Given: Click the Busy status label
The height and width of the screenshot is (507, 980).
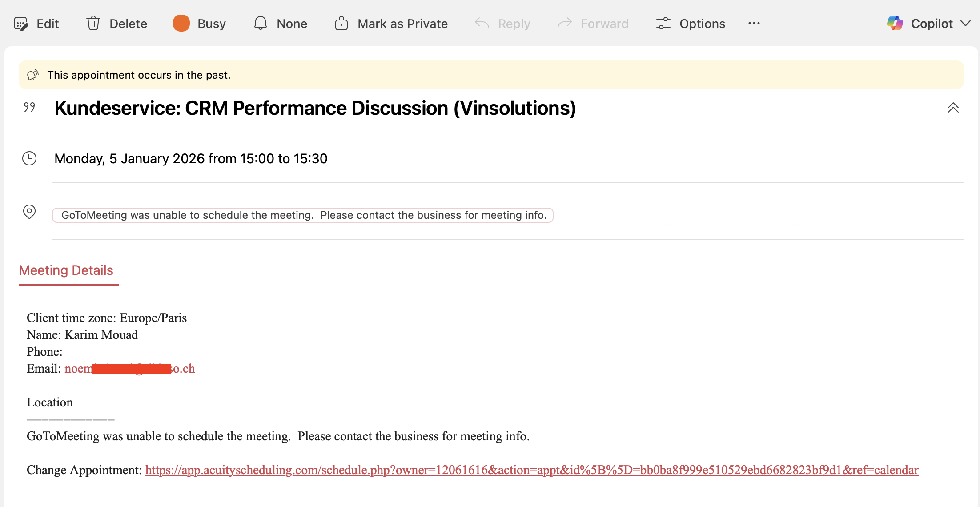Looking at the screenshot, I should [x=212, y=24].
